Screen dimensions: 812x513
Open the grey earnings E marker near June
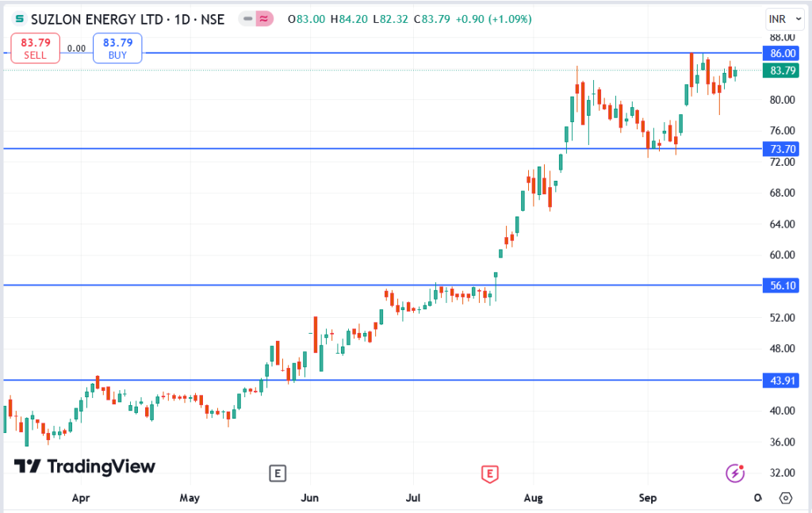[x=278, y=473]
